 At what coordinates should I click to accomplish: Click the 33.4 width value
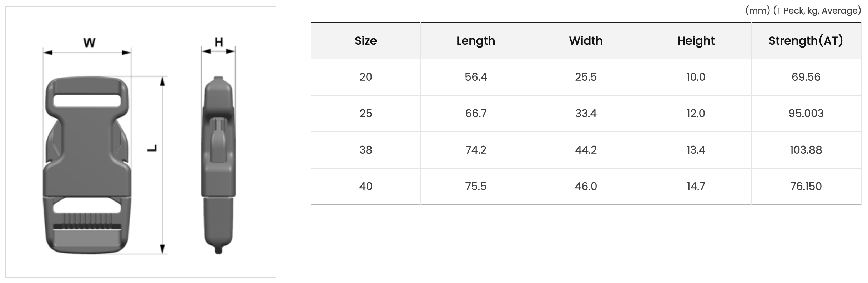[x=586, y=114]
